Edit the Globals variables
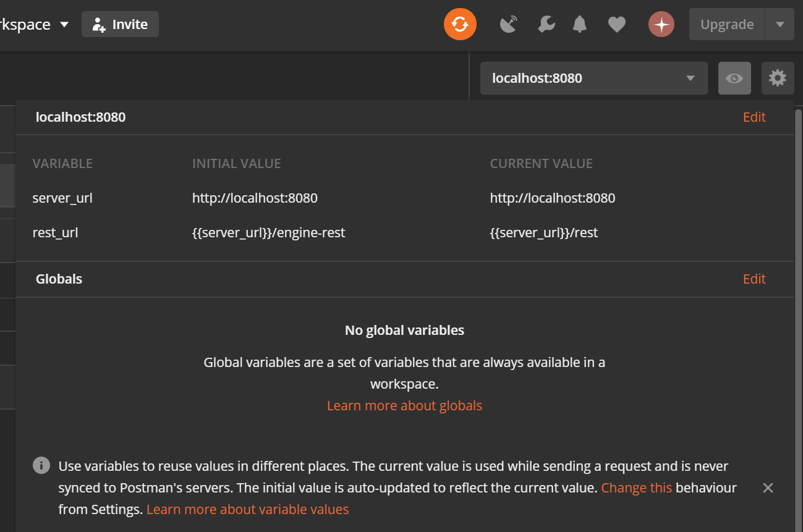Image resolution: width=803 pixels, height=532 pixels. point(754,279)
